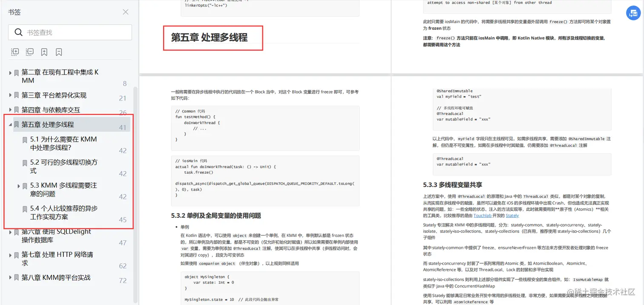
Task: Click the collapse all bookmarks icon
Action: 29,51
